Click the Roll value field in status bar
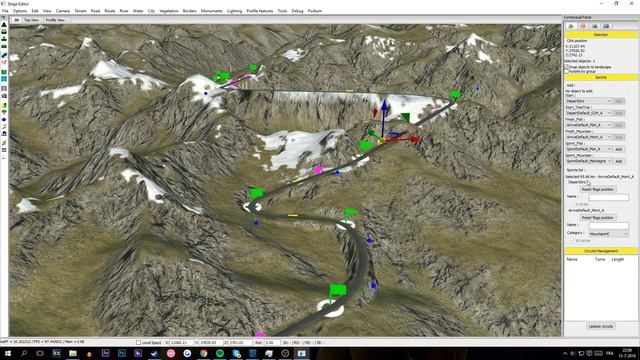 tap(272, 343)
